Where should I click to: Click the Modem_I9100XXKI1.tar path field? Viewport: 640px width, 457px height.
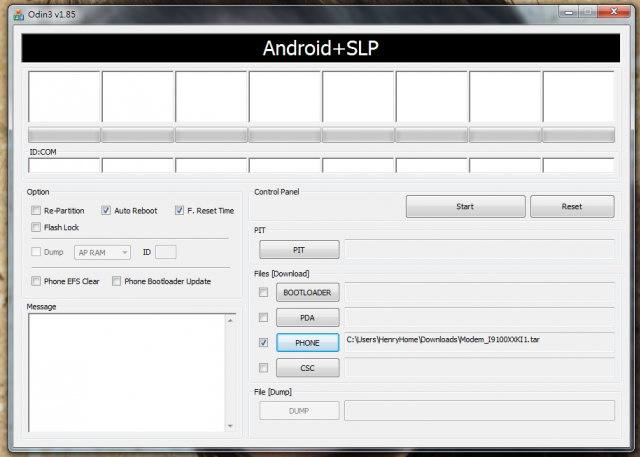click(x=480, y=342)
